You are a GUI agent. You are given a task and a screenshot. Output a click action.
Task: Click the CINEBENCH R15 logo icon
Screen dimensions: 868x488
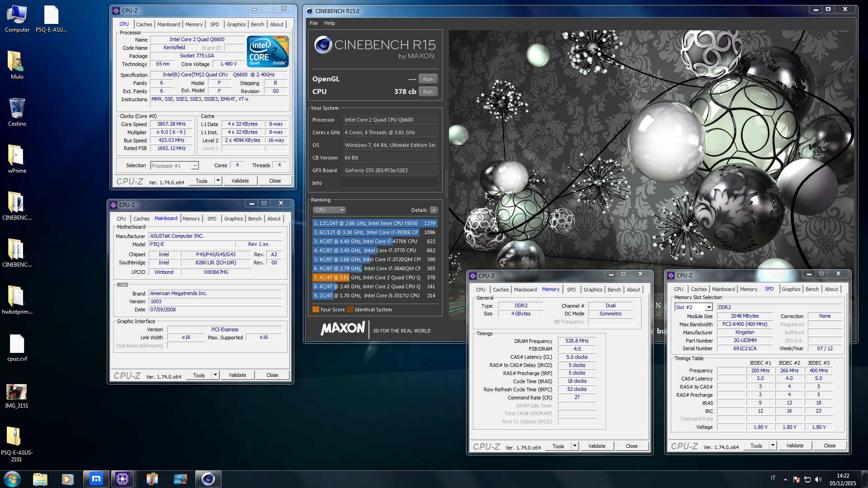pos(323,45)
